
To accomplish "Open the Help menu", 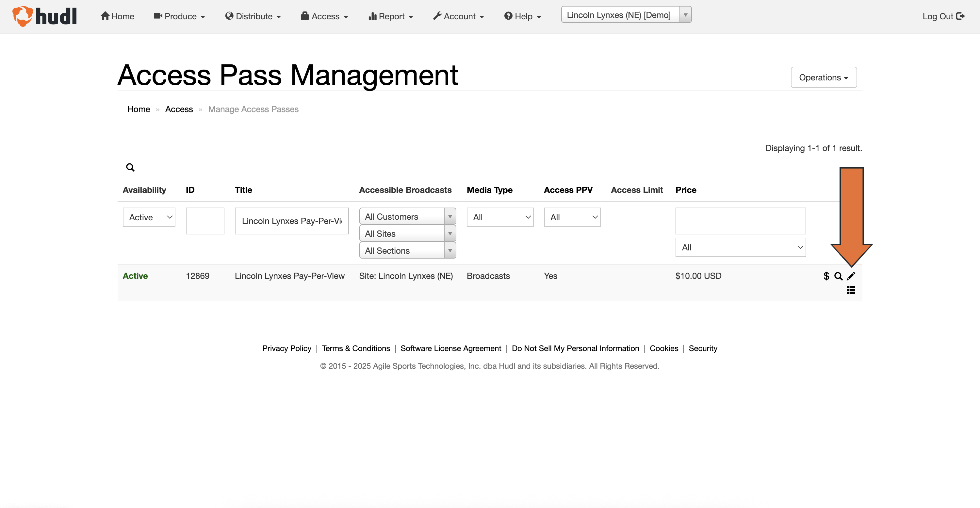I will (523, 16).
